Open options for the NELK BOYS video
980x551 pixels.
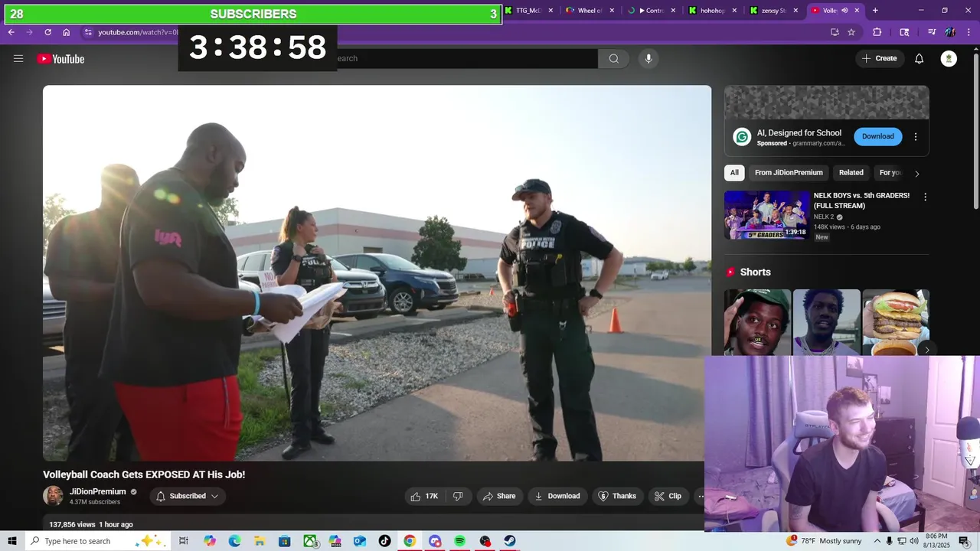[925, 197]
